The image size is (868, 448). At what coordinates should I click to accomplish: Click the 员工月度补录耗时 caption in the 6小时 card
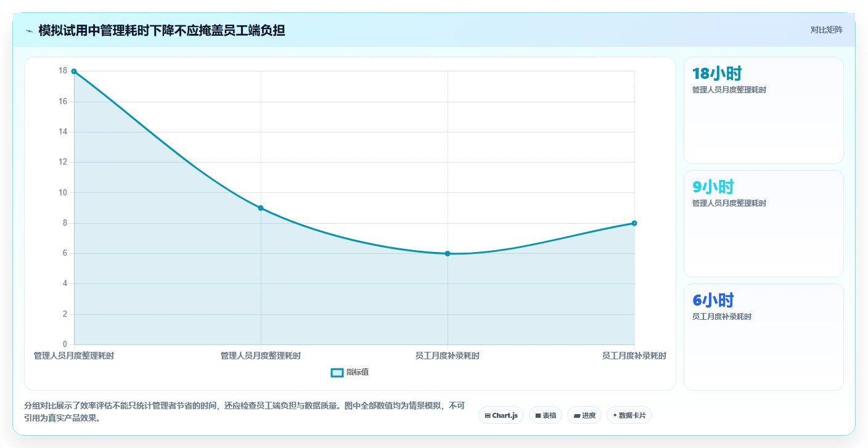722,317
